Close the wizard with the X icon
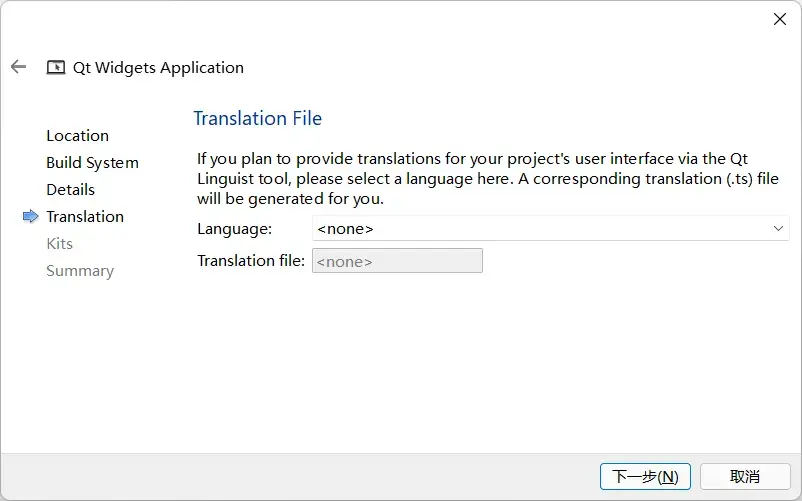This screenshot has width=802, height=501. (779, 19)
